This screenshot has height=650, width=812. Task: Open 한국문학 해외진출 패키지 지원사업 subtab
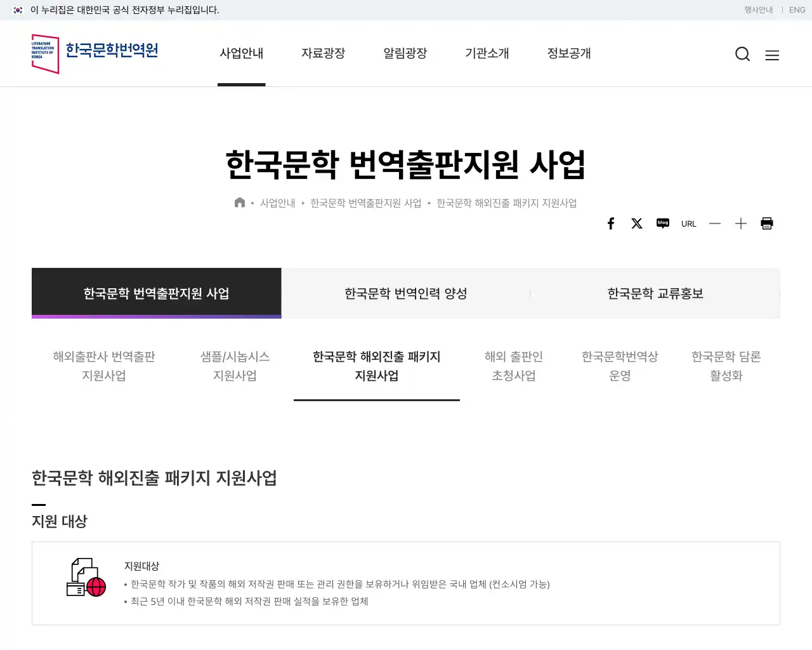point(377,366)
